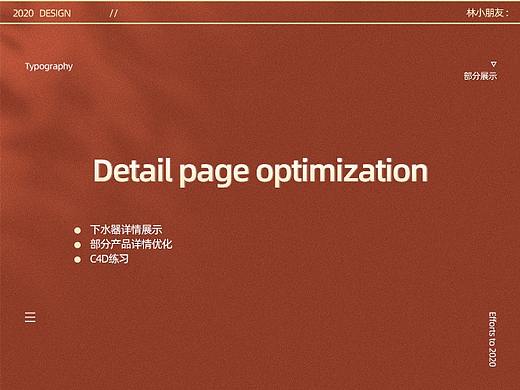
Task: Click the down triangle above 部分展示
Action: (x=494, y=64)
